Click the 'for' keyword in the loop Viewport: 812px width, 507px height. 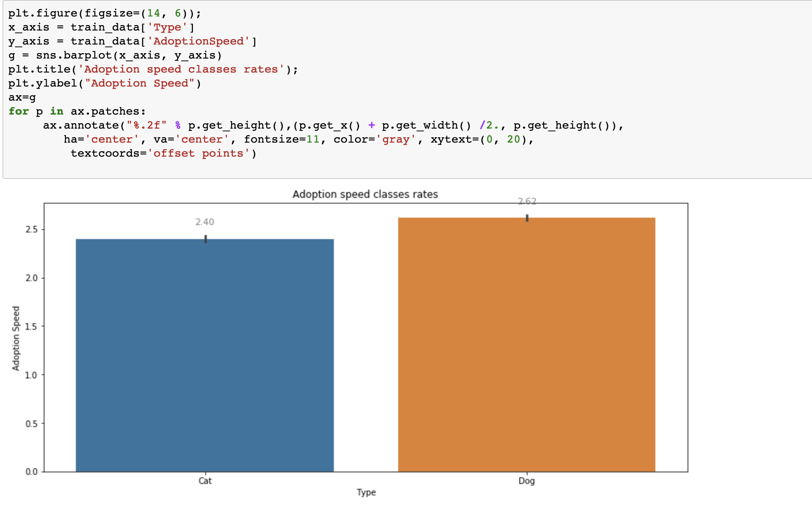pyautogui.click(x=19, y=111)
